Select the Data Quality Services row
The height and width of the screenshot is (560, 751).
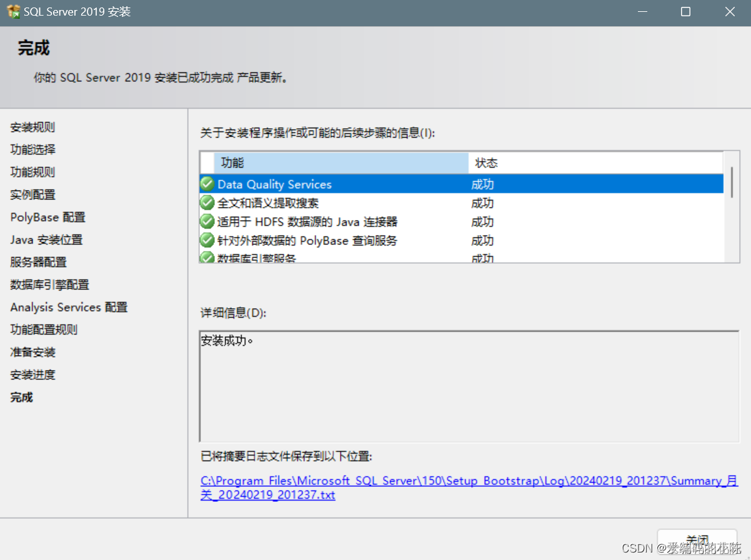pyautogui.click(x=462, y=184)
